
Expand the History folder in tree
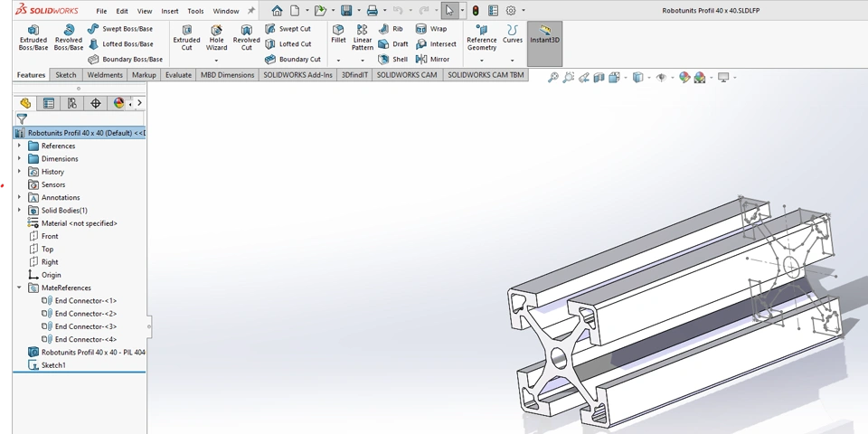(x=20, y=172)
